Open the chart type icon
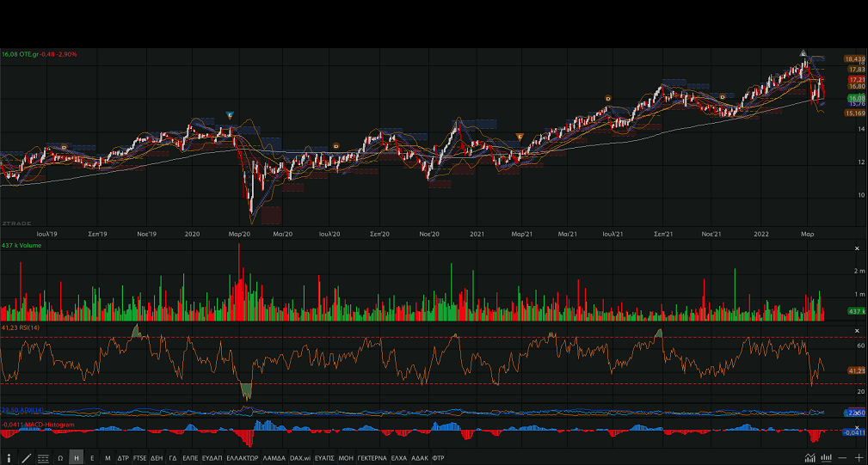Viewport: 868px width, 465px height. click(810, 458)
